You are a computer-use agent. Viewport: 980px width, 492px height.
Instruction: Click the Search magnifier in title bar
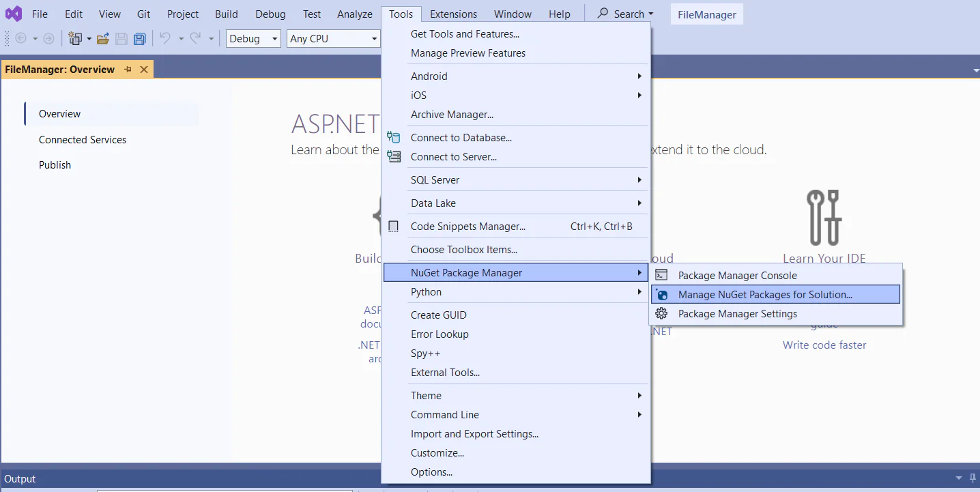pos(603,14)
